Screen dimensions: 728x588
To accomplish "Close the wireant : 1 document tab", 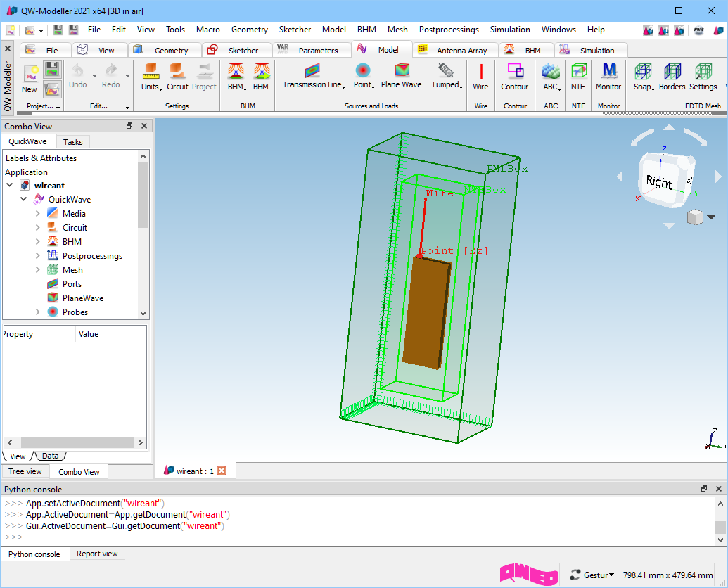I will pyautogui.click(x=222, y=471).
